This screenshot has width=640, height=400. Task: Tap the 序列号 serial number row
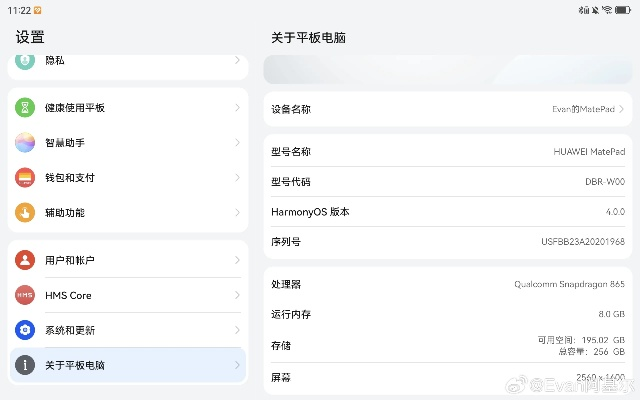447,242
